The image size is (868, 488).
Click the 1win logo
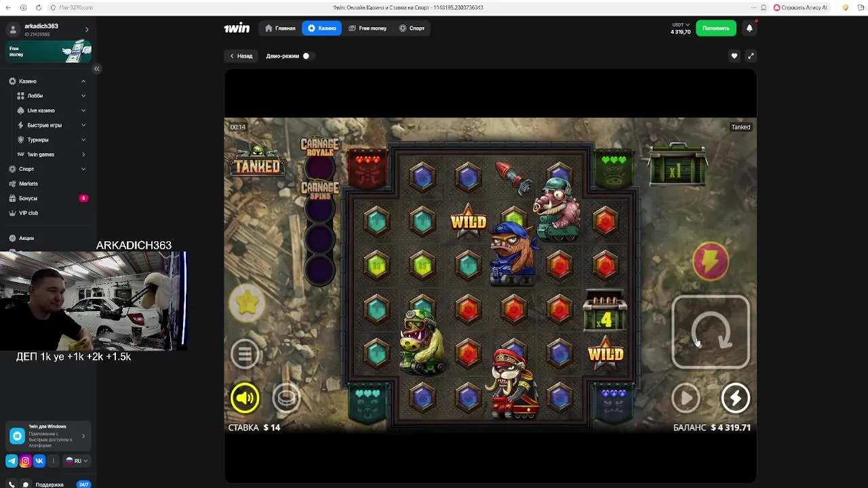237,28
